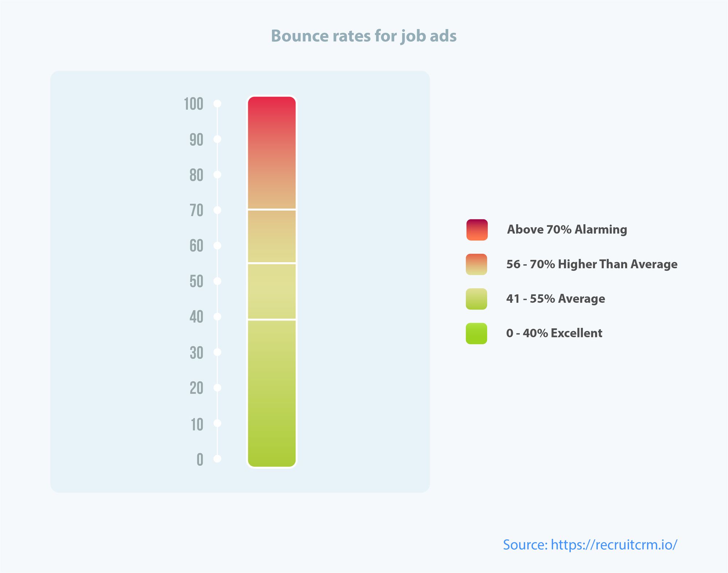The width and height of the screenshot is (728, 573).
Task: Click the axis marker dot at 70
Action: click(x=217, y=210)
